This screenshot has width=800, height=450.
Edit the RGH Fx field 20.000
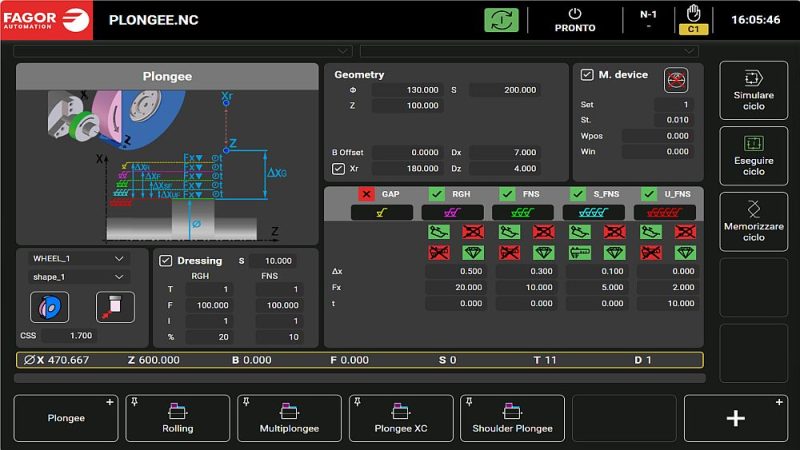455,287
